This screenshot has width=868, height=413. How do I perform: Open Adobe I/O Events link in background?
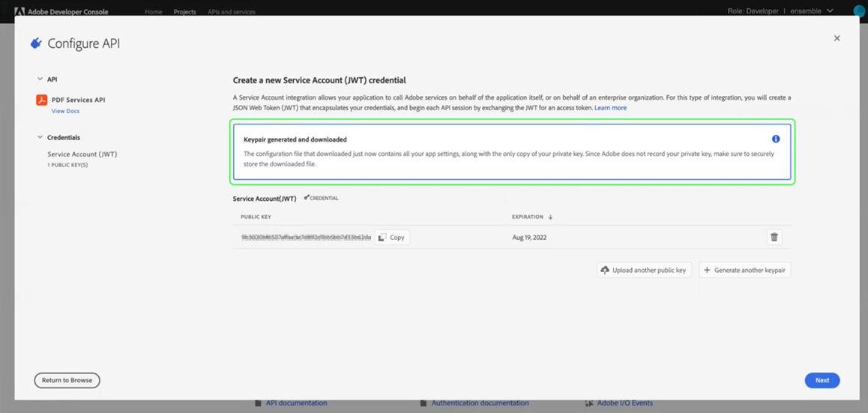625,403
